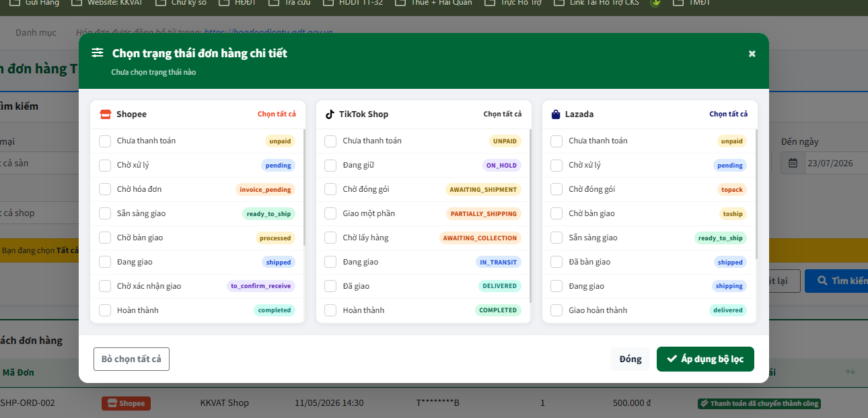Click the calendar icon beside 23/07/2026

tap(793, 163)
